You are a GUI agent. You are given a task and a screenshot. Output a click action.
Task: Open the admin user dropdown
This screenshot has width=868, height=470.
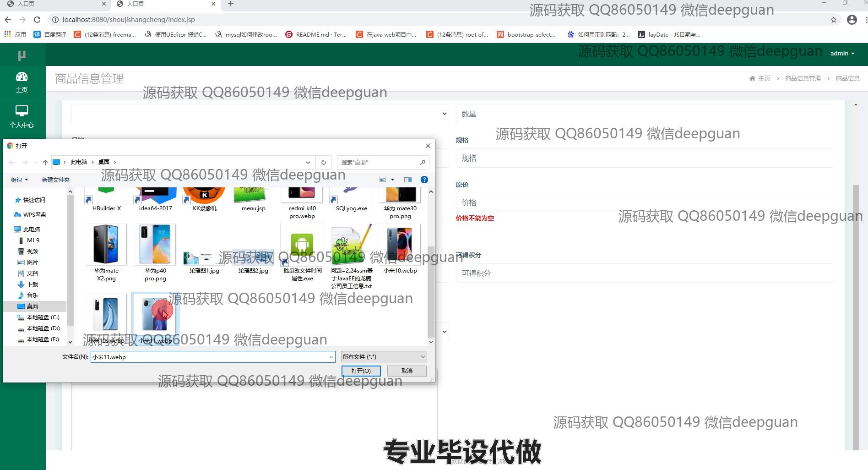click(x=842, y=54)
